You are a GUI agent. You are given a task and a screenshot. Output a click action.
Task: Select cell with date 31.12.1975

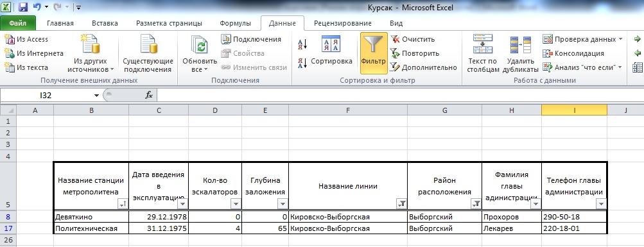pyautogui.click(x=159, y=228)
